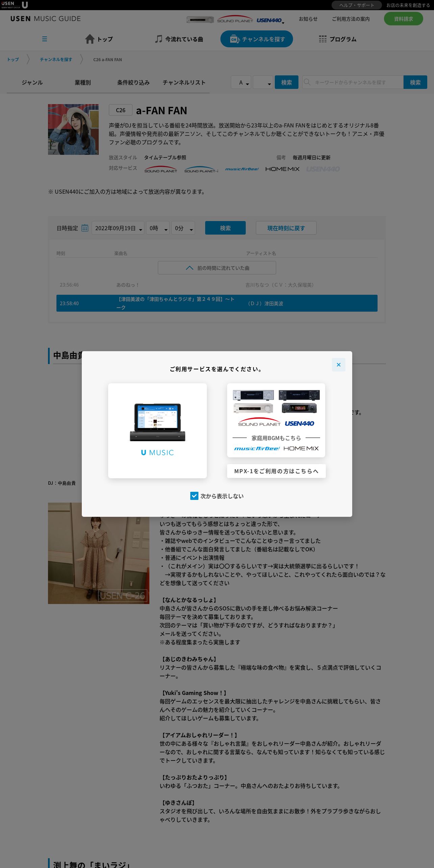
Task: Click the a-FAN FAN channel thumbnail
Action: [x=73, y=129]
